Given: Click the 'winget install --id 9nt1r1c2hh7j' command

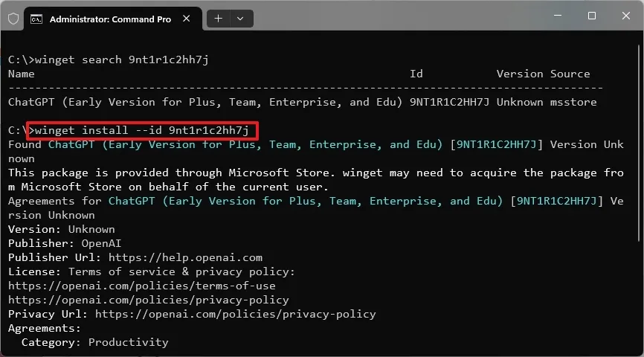Looking at the screenshot, I should click(142, 131).
